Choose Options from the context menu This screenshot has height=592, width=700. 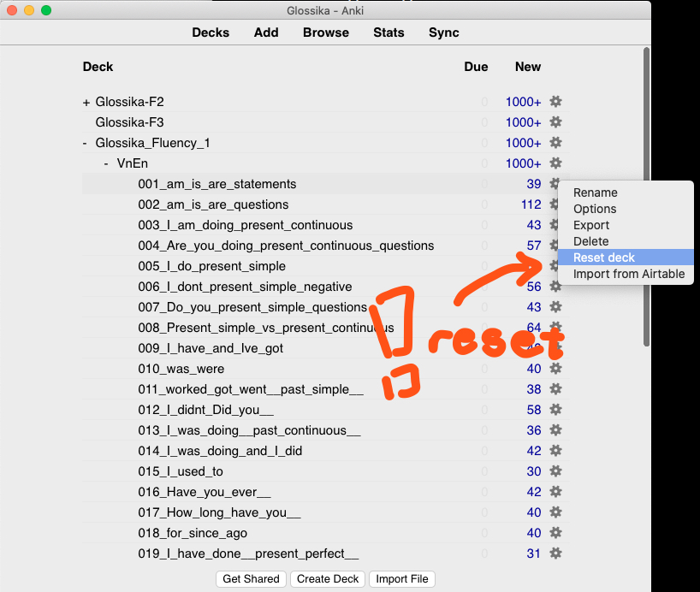(x=626, y=209)
